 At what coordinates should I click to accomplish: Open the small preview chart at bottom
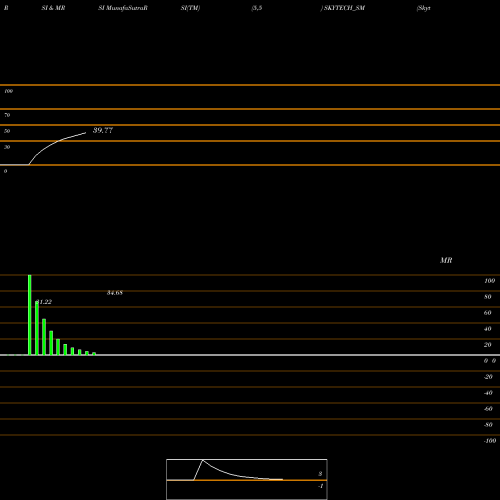tap(247, 479)
